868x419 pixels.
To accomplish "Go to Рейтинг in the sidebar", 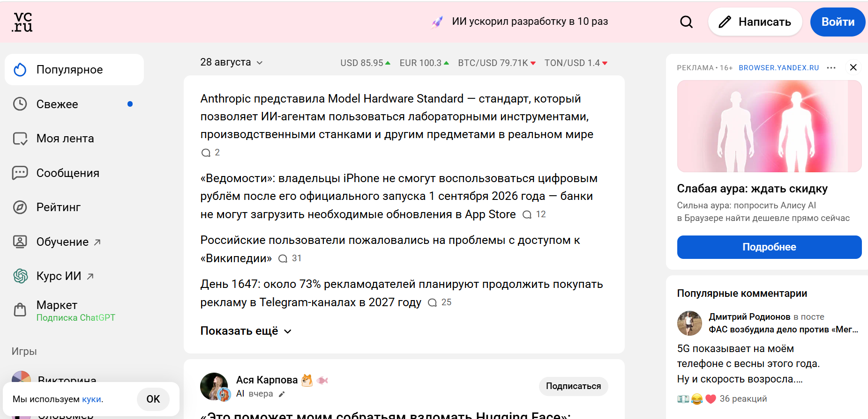I will pos(74,207).
